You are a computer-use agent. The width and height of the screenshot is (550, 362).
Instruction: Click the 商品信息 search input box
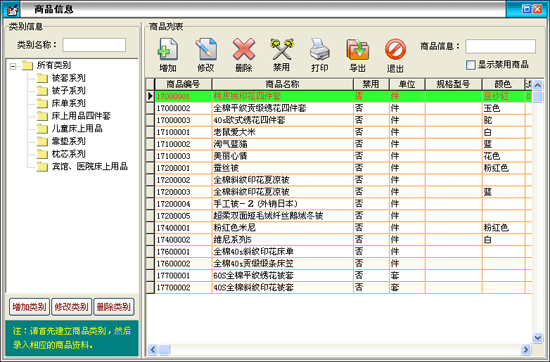[500, 46]
